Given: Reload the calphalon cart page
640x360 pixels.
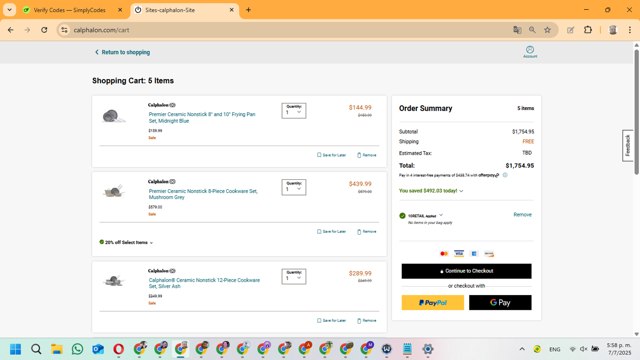Looking at the screenshot, I should (44, 30).
